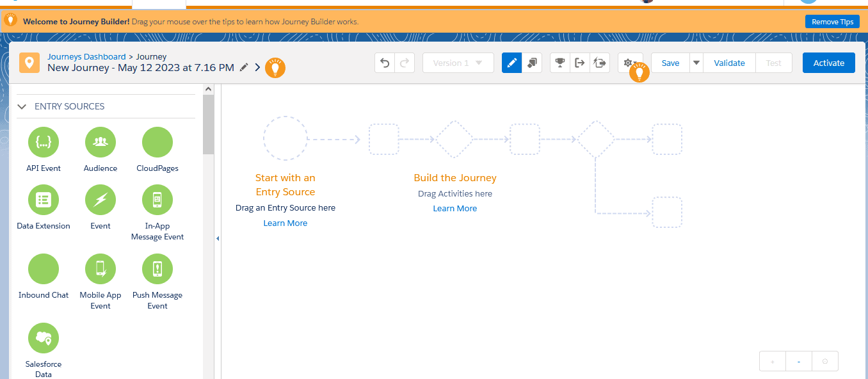Viewport: 868px width, 379px height.
Task: Select the Push Message Event entry source
Action: pyautogui.click(x=157, y=268)
